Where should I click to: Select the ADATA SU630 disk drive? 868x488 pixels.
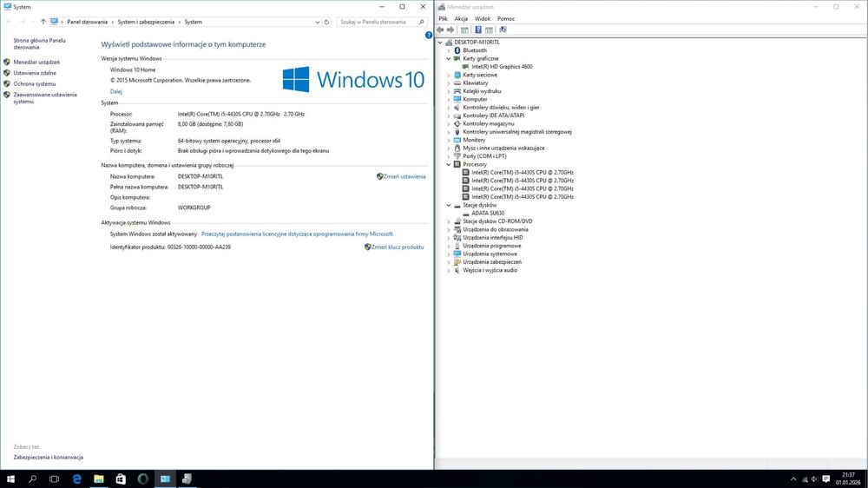point(488,214)
